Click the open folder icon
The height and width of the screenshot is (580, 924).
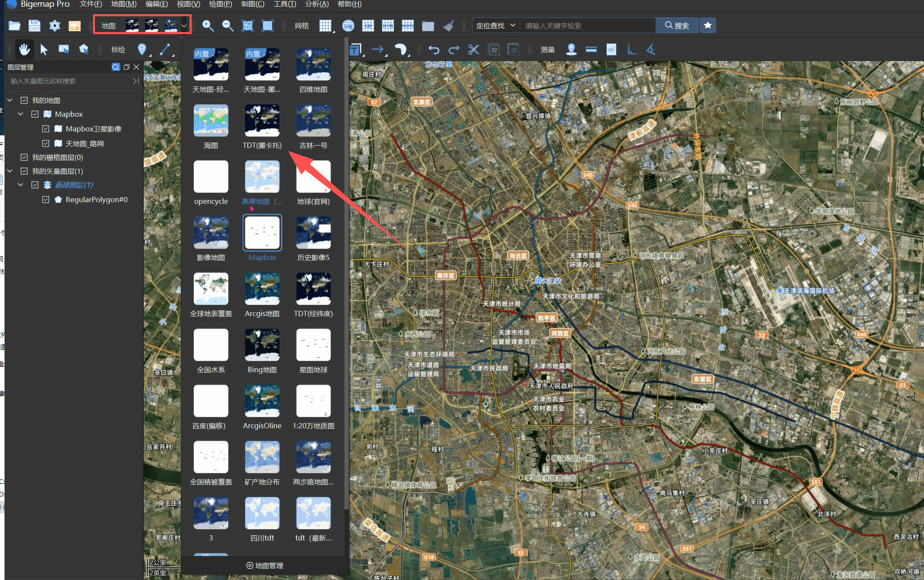click(x=14, y=26)
